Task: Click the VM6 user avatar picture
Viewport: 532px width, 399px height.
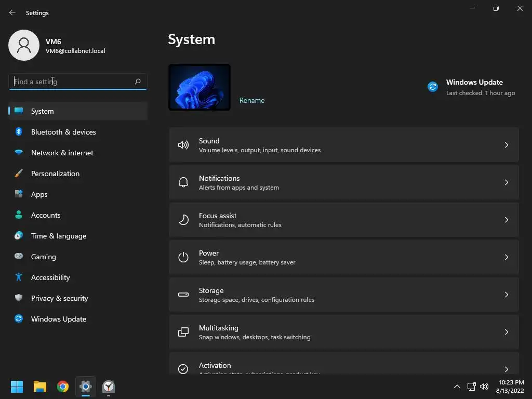Action: pos(24,45)
